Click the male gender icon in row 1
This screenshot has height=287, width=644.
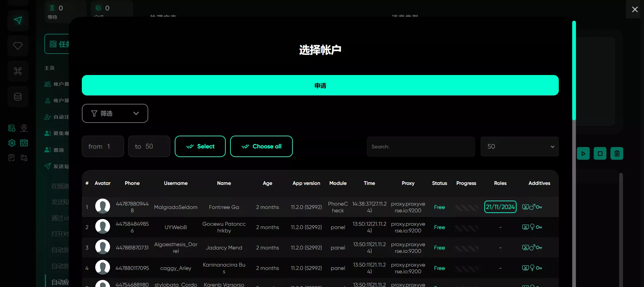(x=532, y=207)
